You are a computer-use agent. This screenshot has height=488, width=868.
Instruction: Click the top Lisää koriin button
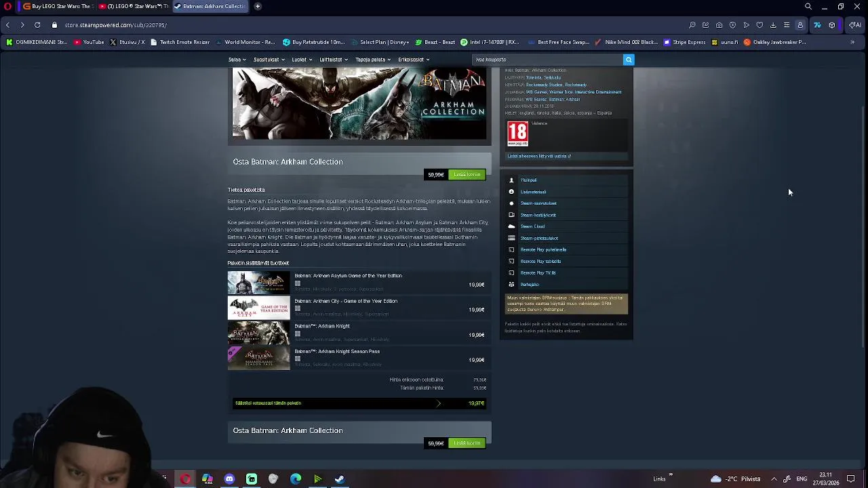467,175
